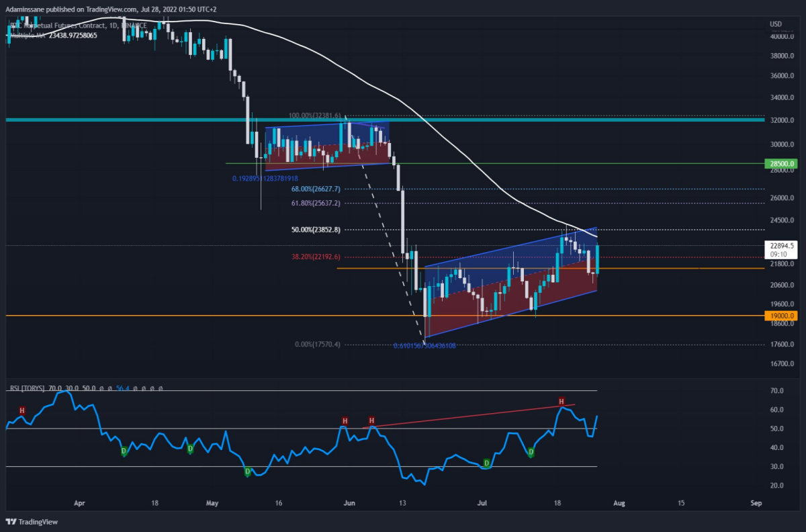This screenshot has height=532, width=806.
Task: Click the 16700.0 price axis label
Action: click(x=782, y=363)
